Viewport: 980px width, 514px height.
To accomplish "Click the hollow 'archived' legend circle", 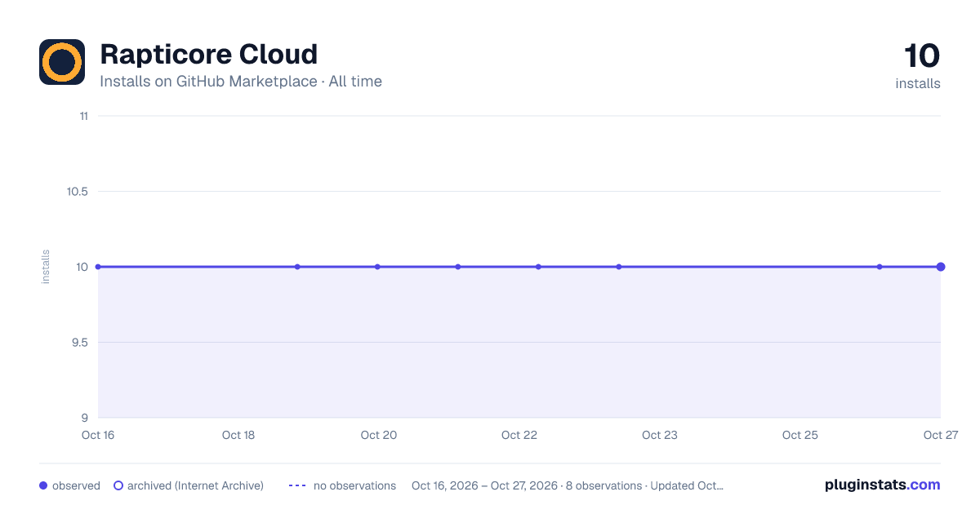I will tap(118, 485).
